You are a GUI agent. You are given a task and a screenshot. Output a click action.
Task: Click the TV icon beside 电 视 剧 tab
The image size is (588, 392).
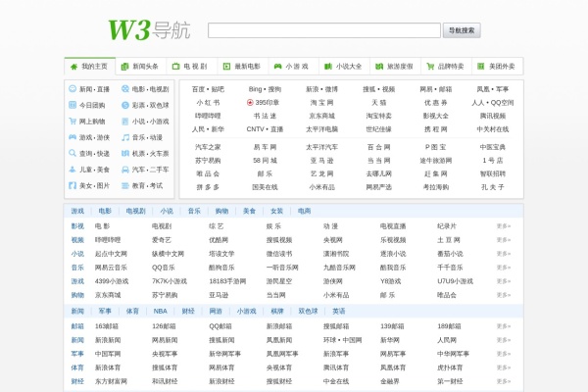coord(175,67)
